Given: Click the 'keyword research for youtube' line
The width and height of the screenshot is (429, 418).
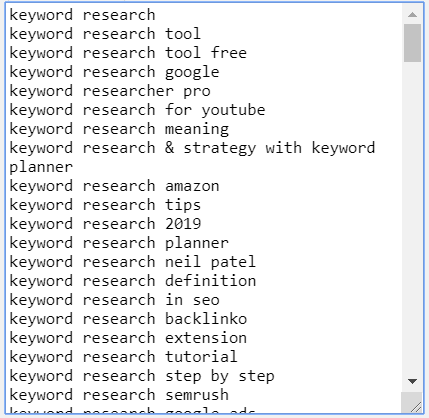Looking at the screenshot, I should point(137,110).
